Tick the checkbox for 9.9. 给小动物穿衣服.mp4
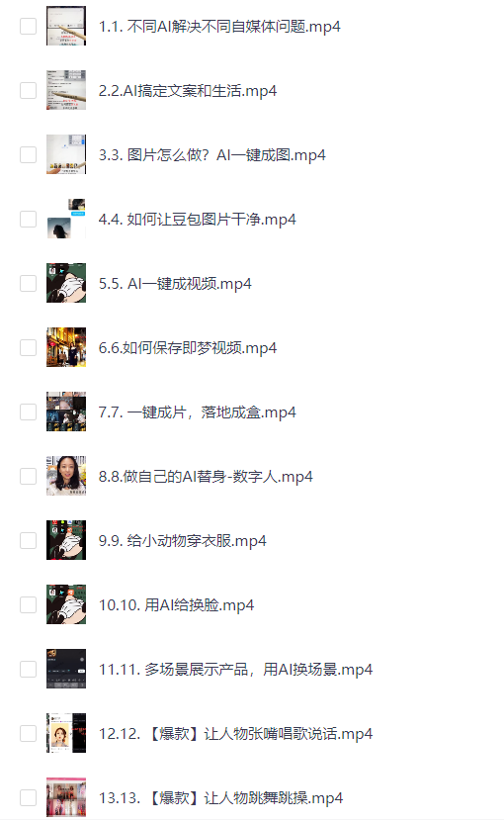This screenshot has height=824, width=504. point(29,540)
